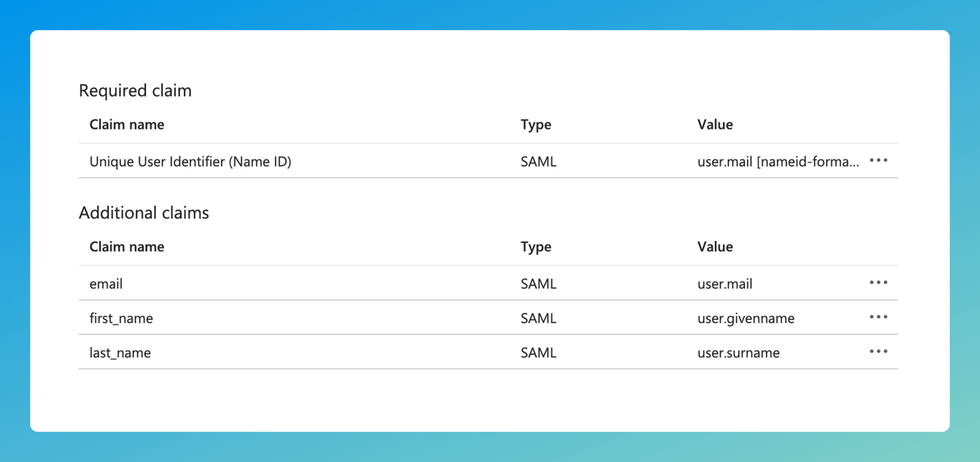
Task: Open the email claim row for editing
Action: (x=105, y=283)
